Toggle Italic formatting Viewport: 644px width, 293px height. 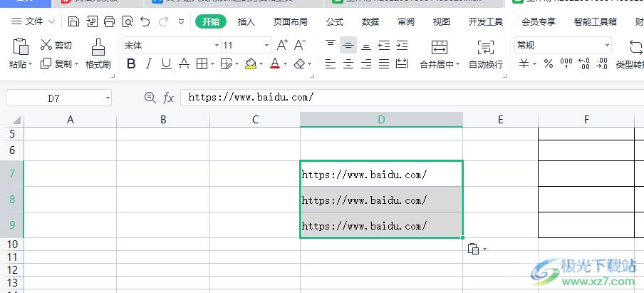click(x=149, y=63)
